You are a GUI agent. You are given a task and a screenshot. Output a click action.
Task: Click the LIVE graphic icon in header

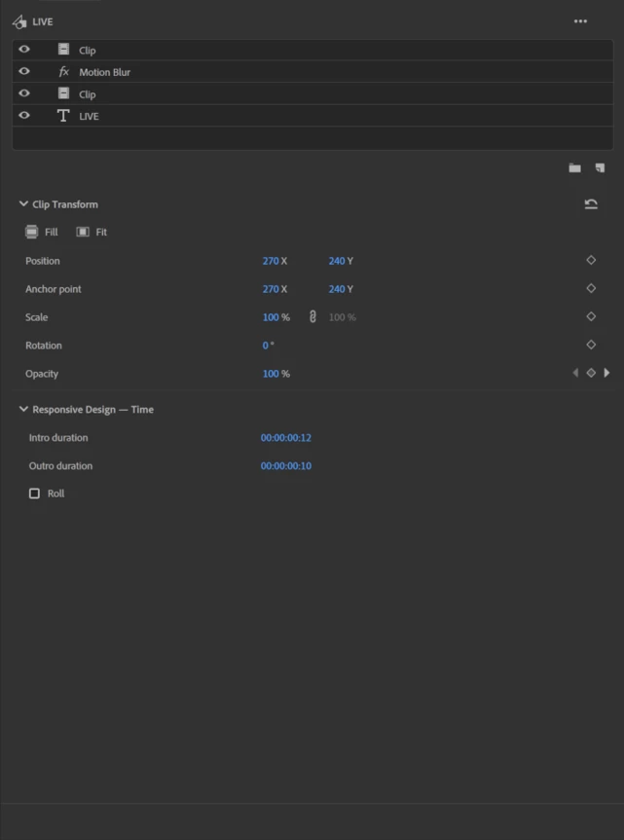(x=19, y=22)
